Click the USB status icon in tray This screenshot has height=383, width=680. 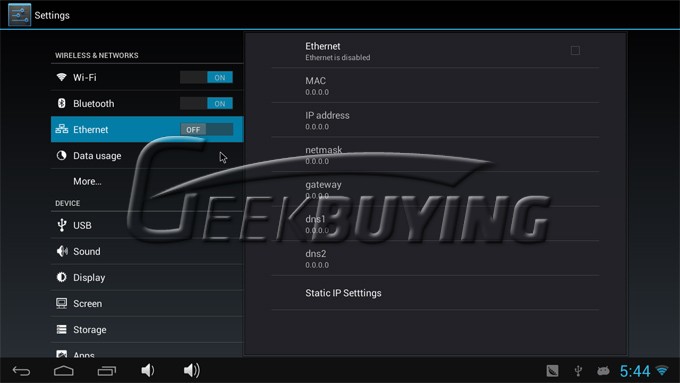pyautogui.click(x=578, y=371)
